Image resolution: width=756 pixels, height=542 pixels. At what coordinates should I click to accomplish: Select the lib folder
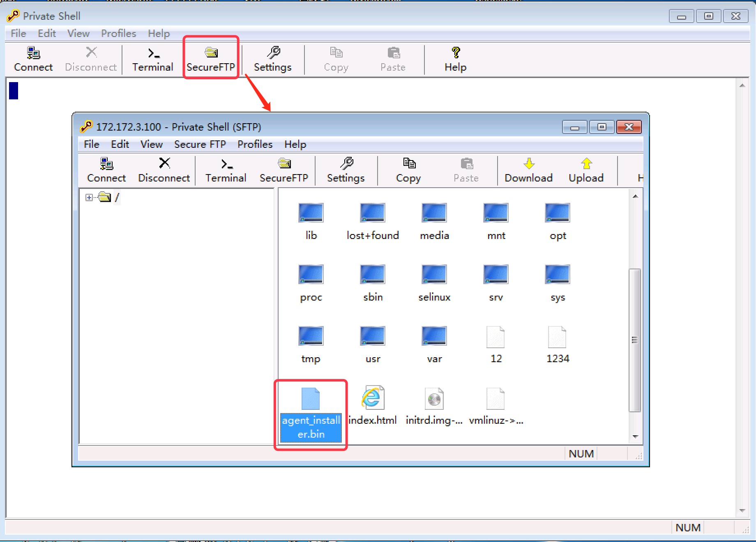[311, 222]
